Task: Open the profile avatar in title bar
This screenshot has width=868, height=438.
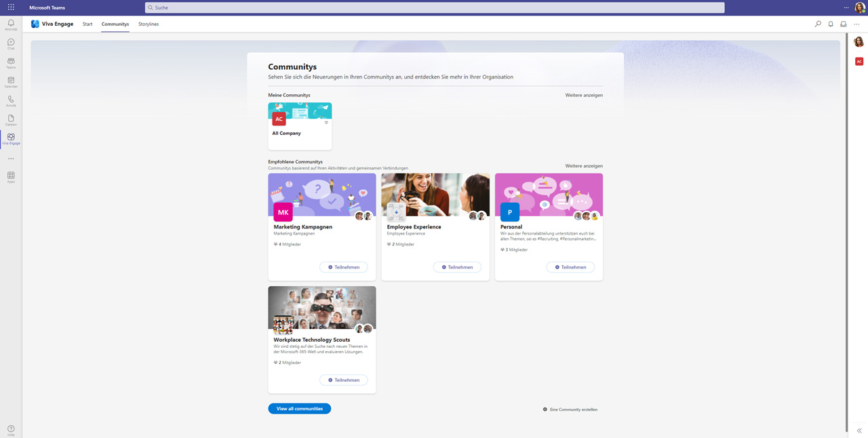Action: [860, 7]
